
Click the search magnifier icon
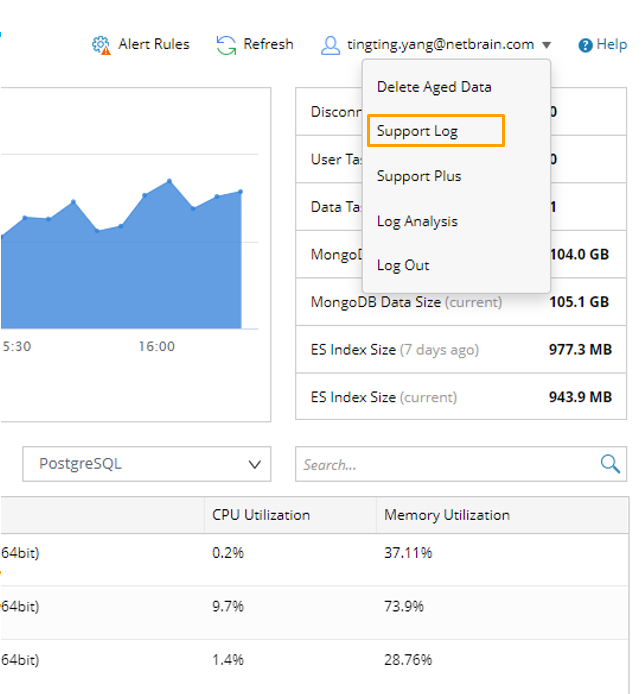coord(609,463)
